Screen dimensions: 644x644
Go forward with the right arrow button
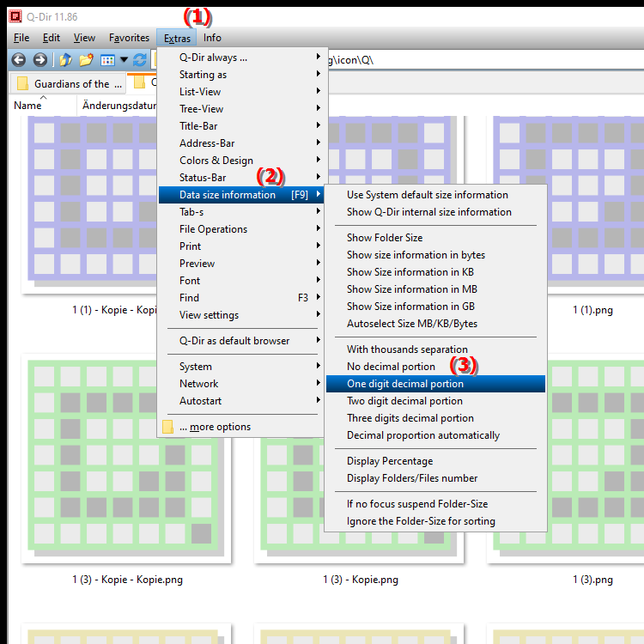[x=39, y=60]
